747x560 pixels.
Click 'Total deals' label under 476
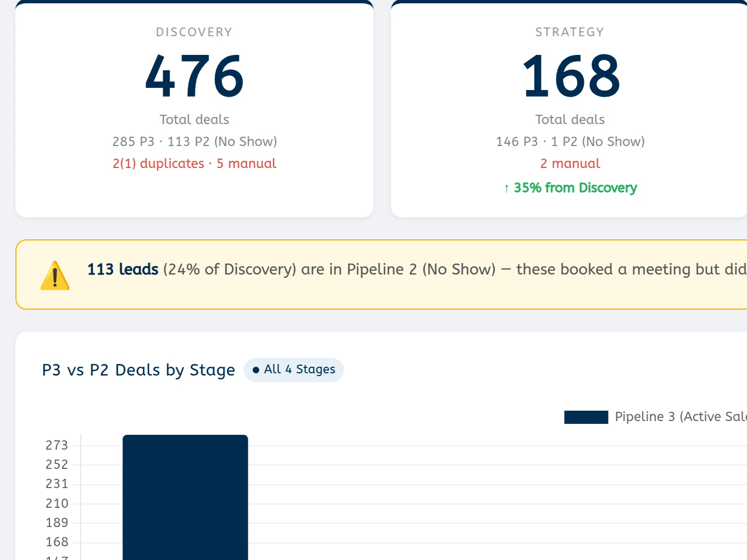tap(194, 120)
